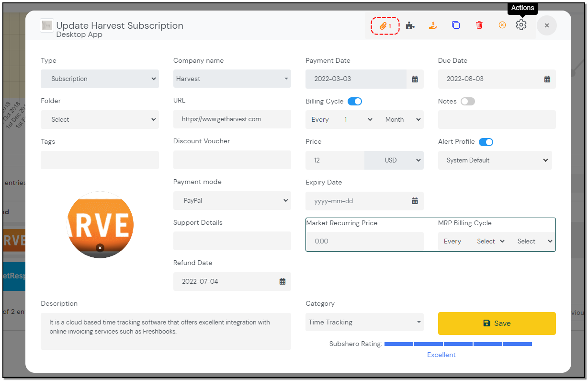Click the Save button
The width and height of the screenshot is (588, 381).
coord(497,323)
